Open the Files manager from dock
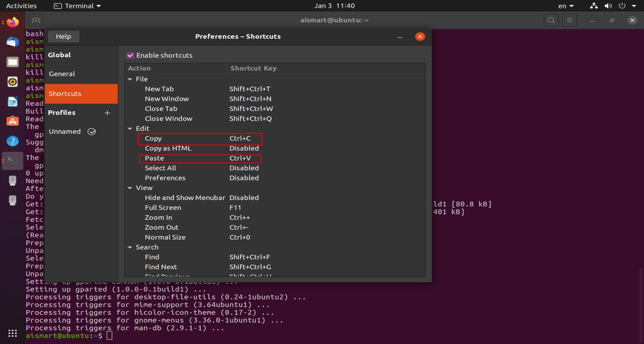Image resolution: width=644 pixels, height=344 pixels. pos(13,62)
